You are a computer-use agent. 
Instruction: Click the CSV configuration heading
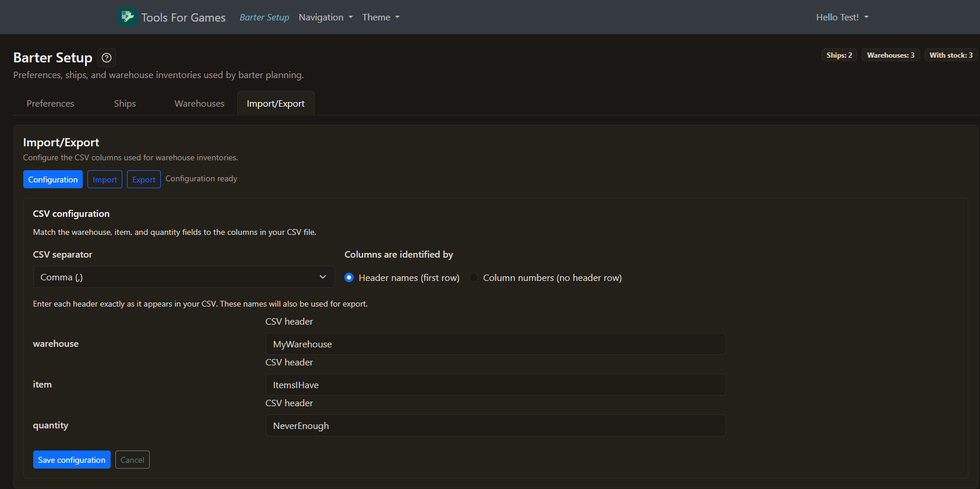point(71,214)
